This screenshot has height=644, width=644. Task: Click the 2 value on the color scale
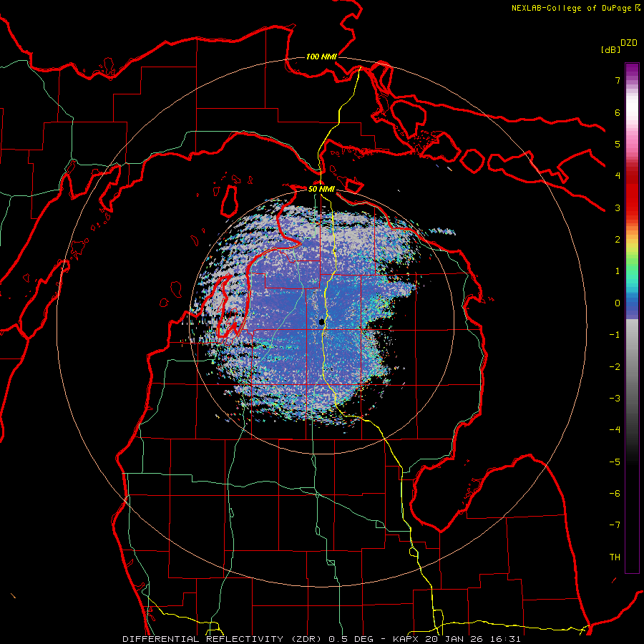618,240
